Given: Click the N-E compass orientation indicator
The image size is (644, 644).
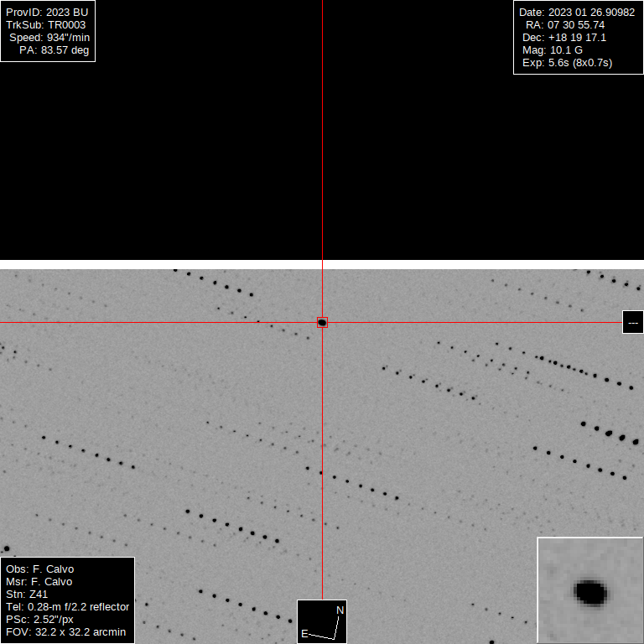Looking at the screenshot, I should [x=322, y=622].
